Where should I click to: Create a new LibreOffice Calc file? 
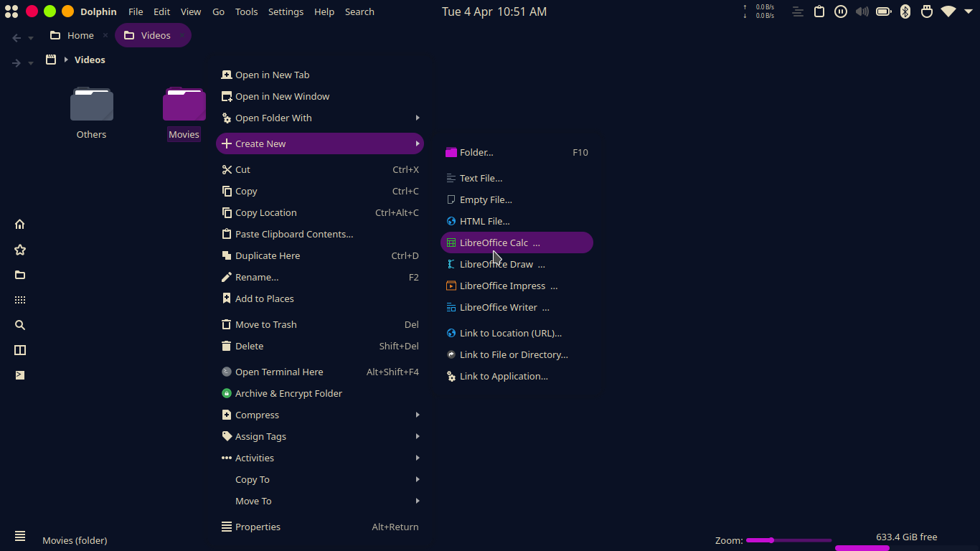(517, 242)
